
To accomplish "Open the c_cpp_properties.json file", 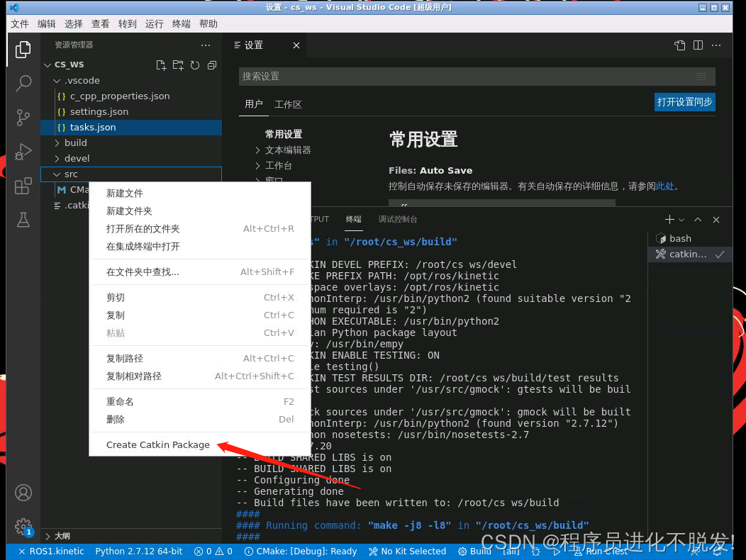I will [x=131, y=96].
